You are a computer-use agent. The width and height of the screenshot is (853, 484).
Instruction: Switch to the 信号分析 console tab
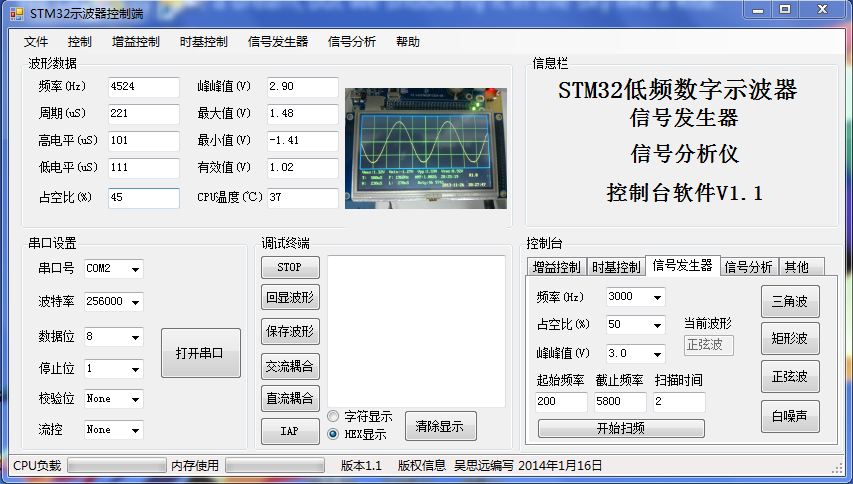pyautogui.click(x=749, y=267)
